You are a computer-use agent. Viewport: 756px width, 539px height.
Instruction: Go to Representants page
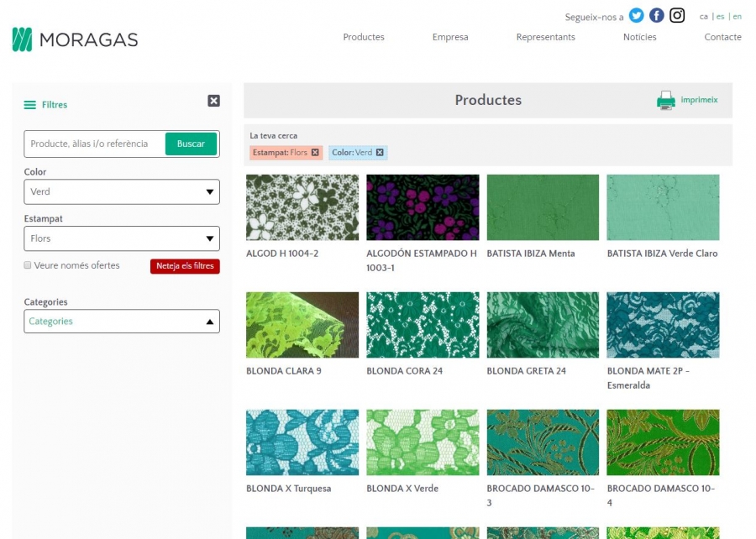point(546,37)
